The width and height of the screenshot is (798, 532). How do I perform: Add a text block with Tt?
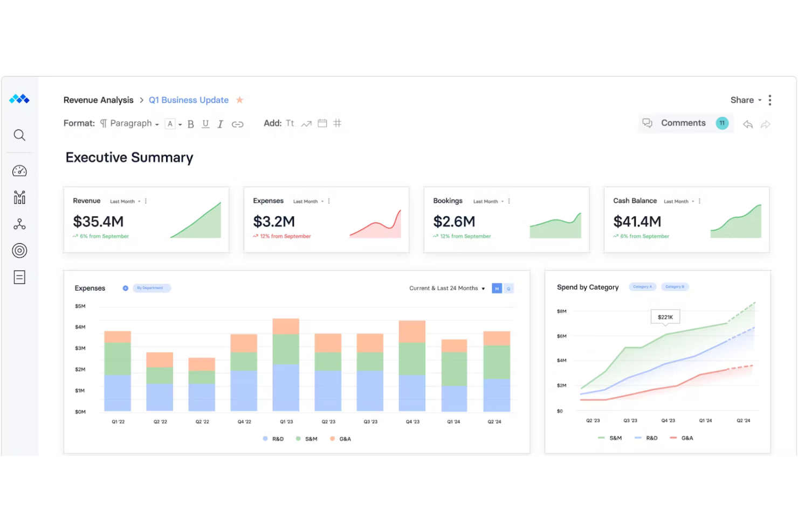(x=290, y=123)
